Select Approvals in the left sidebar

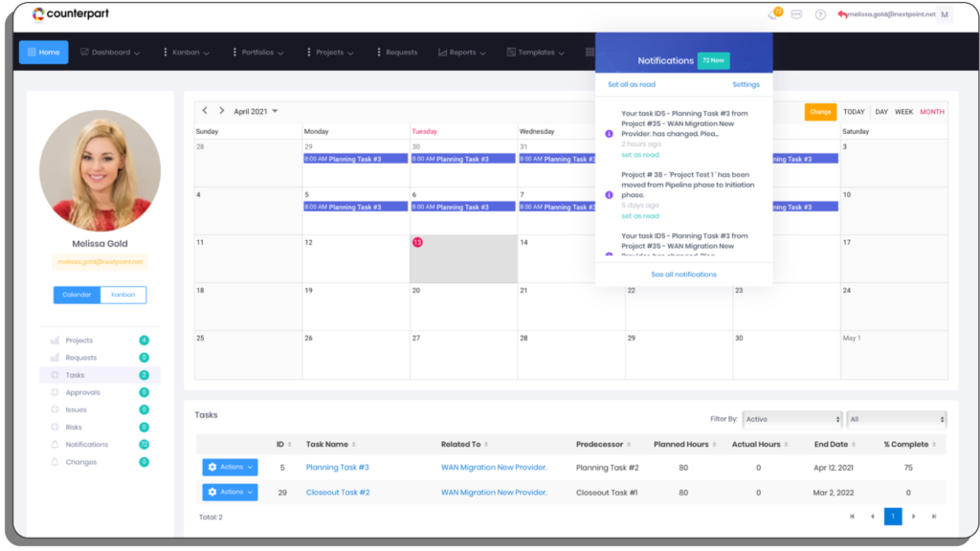[x=82, y=392]
